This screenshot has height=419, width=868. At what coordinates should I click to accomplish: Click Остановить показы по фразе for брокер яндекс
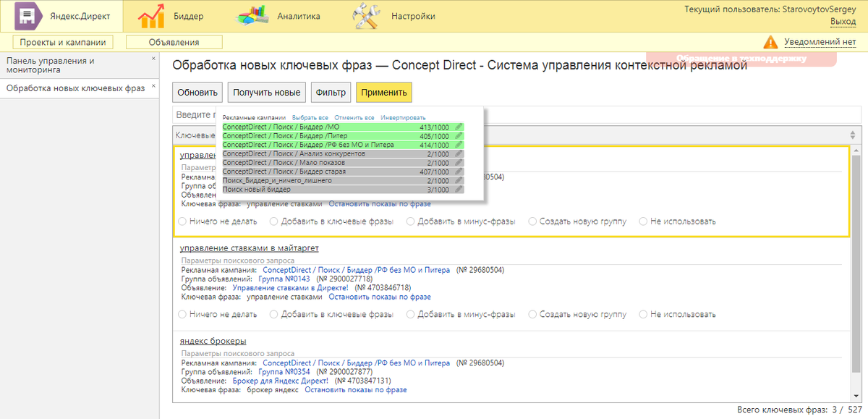[356, 389]
